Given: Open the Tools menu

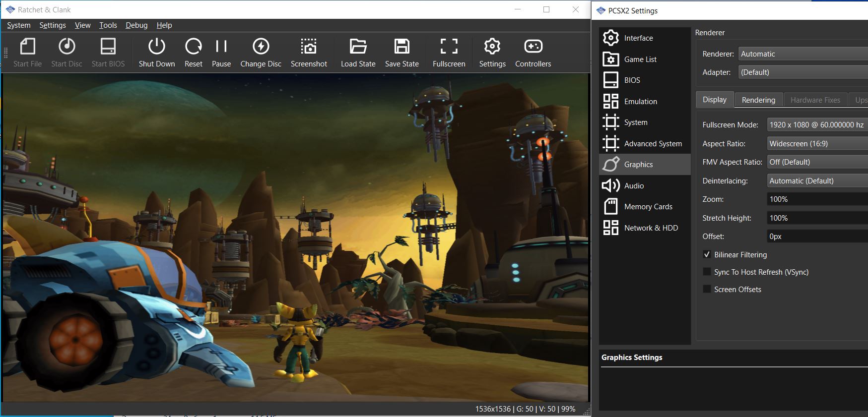Looking at the screenshot, I should point(108,25).
